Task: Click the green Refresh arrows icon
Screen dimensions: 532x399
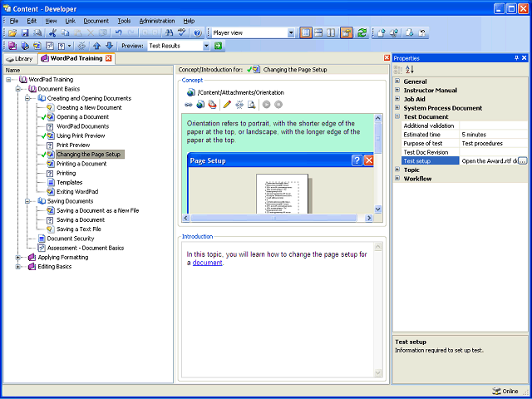Action: (x=362, y=33)
